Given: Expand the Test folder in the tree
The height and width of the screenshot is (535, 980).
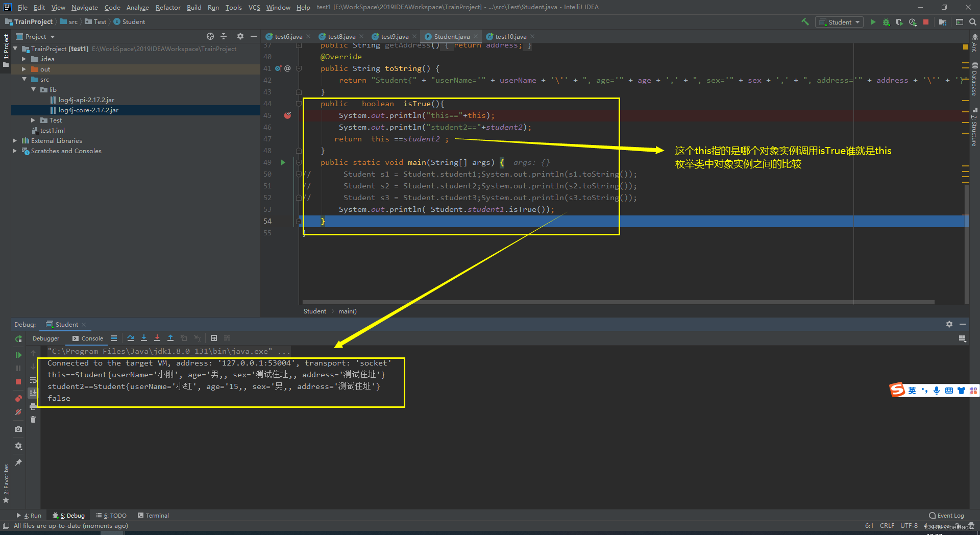Looking at the screenshot, I should tap(33, 120).
